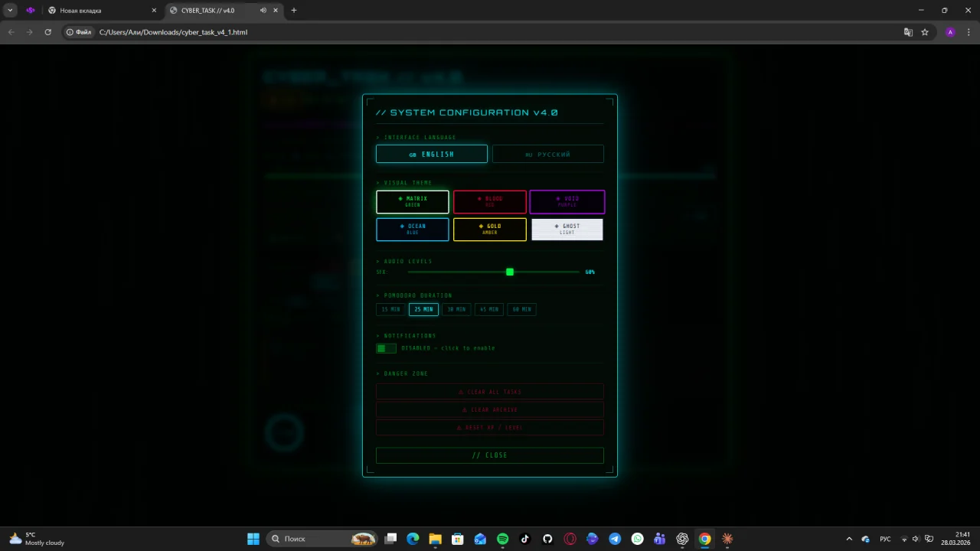This screenshot has width=980, height=551.
Task: Open WhatsApp from the taskbar
Action: 637,539
